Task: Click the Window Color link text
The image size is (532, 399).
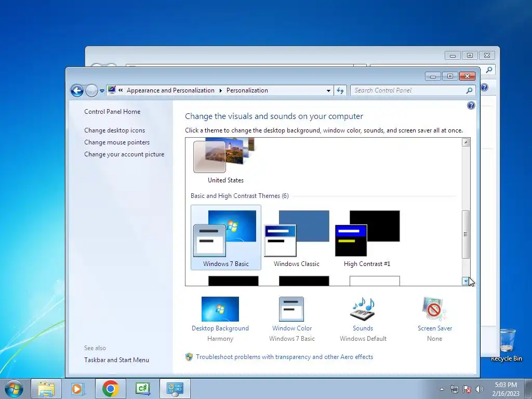Action: (x=292, y=328)
